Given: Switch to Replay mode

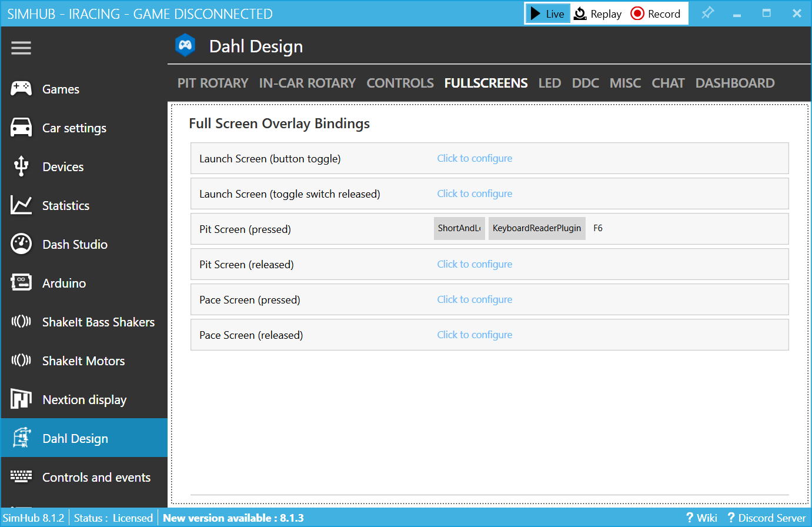Looking at the screenshot, I should click(x=597, y=13).
